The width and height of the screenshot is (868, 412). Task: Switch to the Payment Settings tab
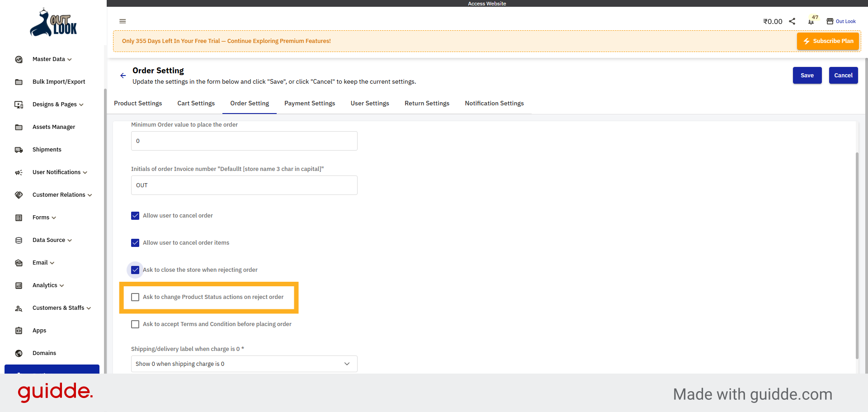[310, 103]
